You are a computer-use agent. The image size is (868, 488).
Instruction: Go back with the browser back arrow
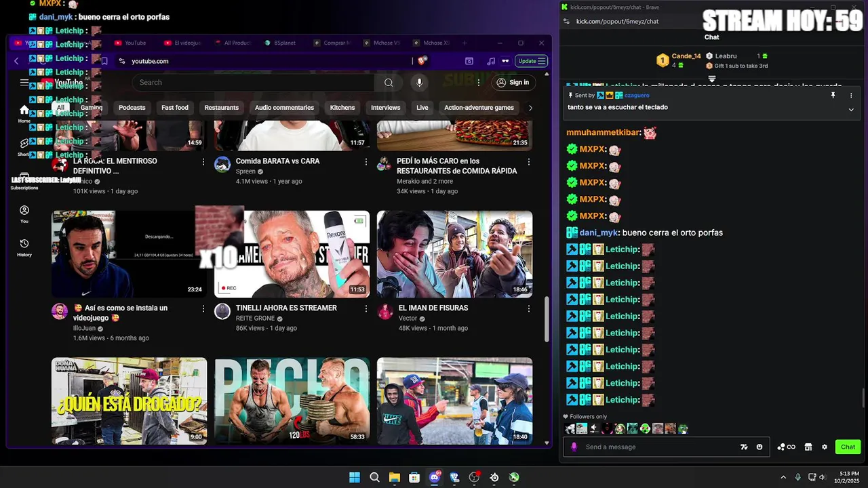point(16,61)
